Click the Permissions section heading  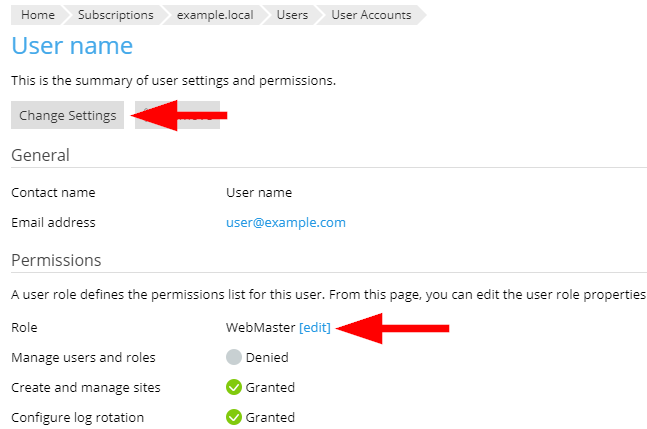click(56, 260)
